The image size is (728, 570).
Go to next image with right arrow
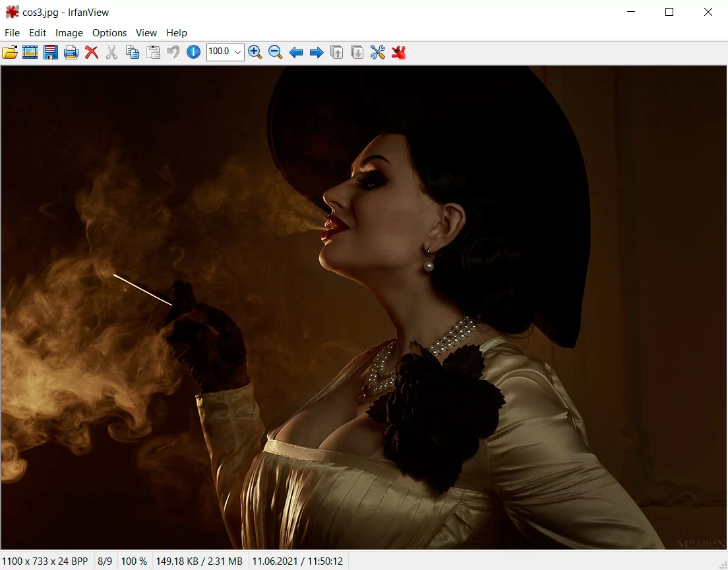pos(316,53)
